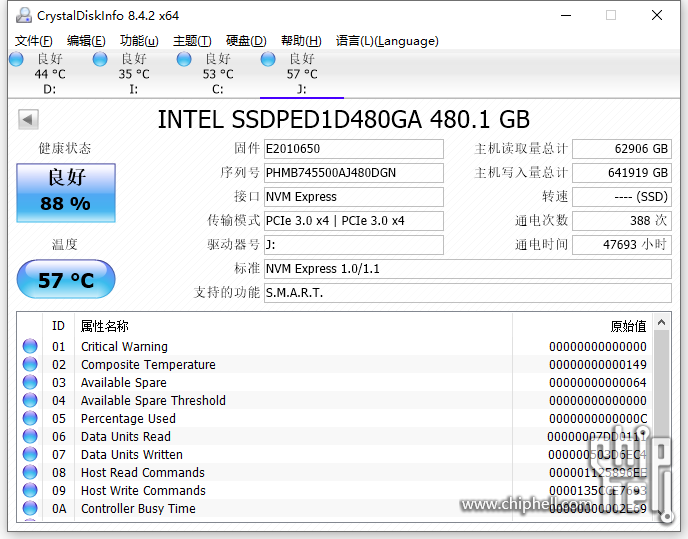The width and height of the screenshot is (688, 539).
Task: Click the raw value 00000000000149
Action: pyautogui.click(x=598, y=365)
